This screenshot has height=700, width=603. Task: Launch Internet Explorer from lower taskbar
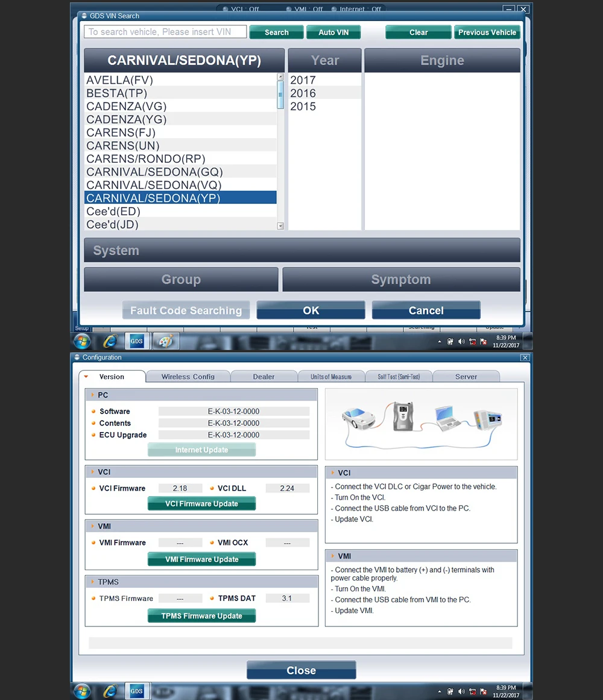point(110,692)
